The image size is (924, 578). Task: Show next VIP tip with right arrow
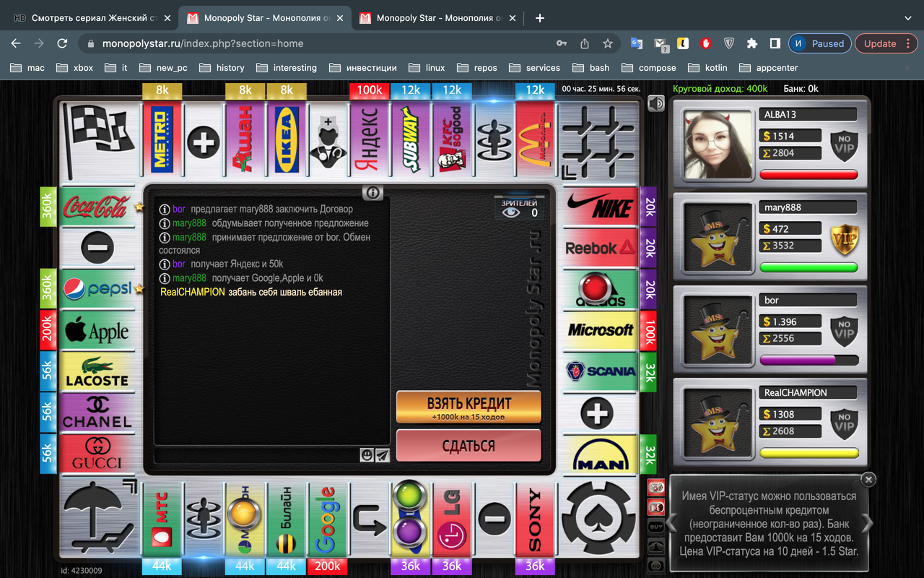coord(867,523)
